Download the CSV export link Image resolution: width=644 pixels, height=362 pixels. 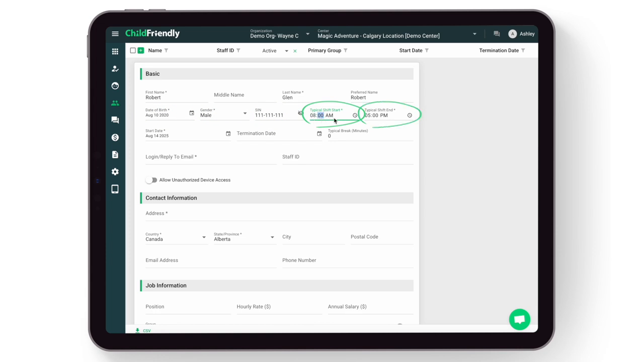[x=143, y=330]
